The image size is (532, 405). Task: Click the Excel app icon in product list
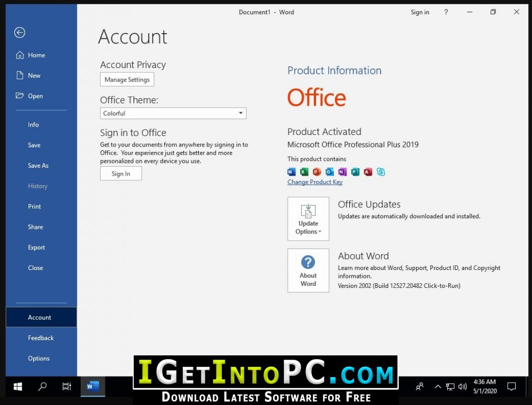tap(304, 172)
